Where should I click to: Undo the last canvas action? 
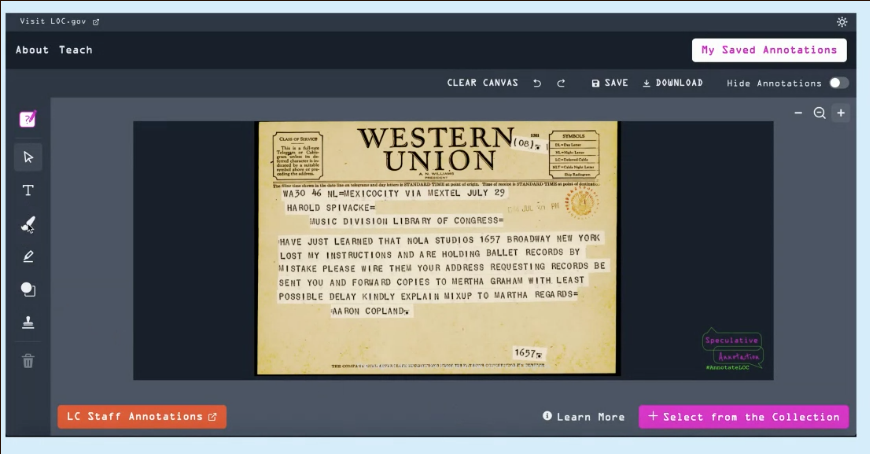(x=537, y=83)
